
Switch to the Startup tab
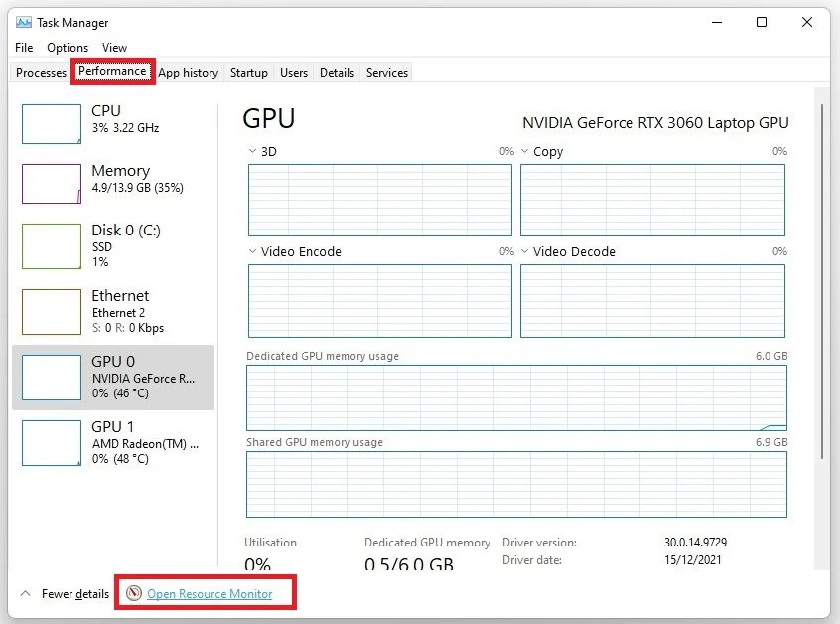coord(249,73)
